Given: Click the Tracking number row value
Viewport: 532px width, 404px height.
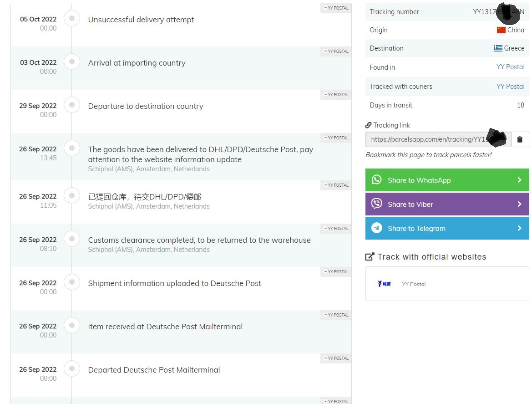Looking at the screenshot, I should click(498, 12).
